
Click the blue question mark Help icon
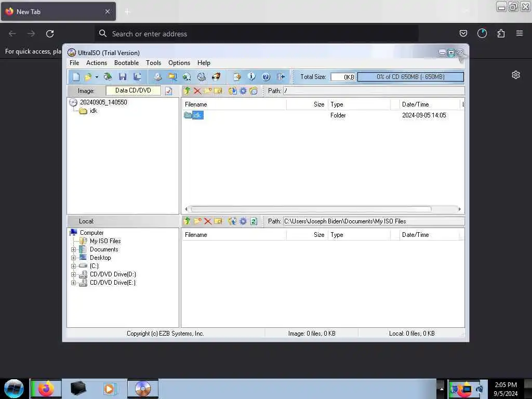coord(266,77)
